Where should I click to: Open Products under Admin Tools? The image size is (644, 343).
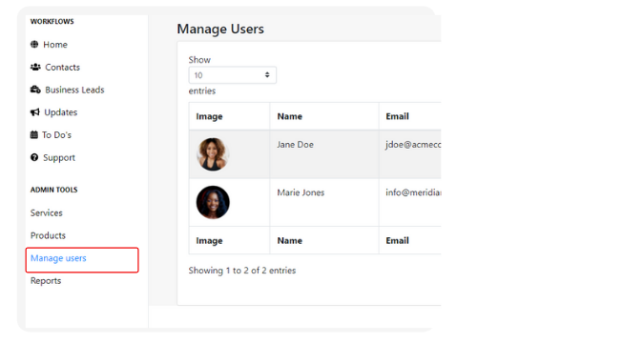click(48, 235)
